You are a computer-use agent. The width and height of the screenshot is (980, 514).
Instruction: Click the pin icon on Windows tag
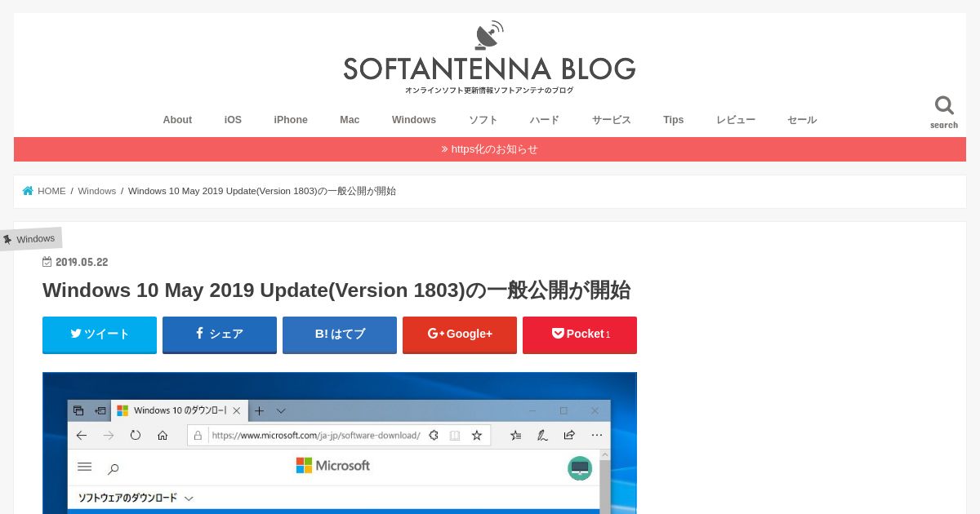(x=7, y=239)
